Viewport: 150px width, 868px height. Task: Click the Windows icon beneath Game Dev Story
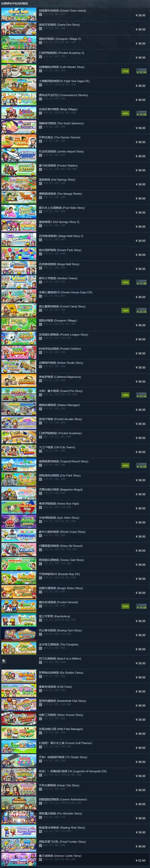coord(40,28)
